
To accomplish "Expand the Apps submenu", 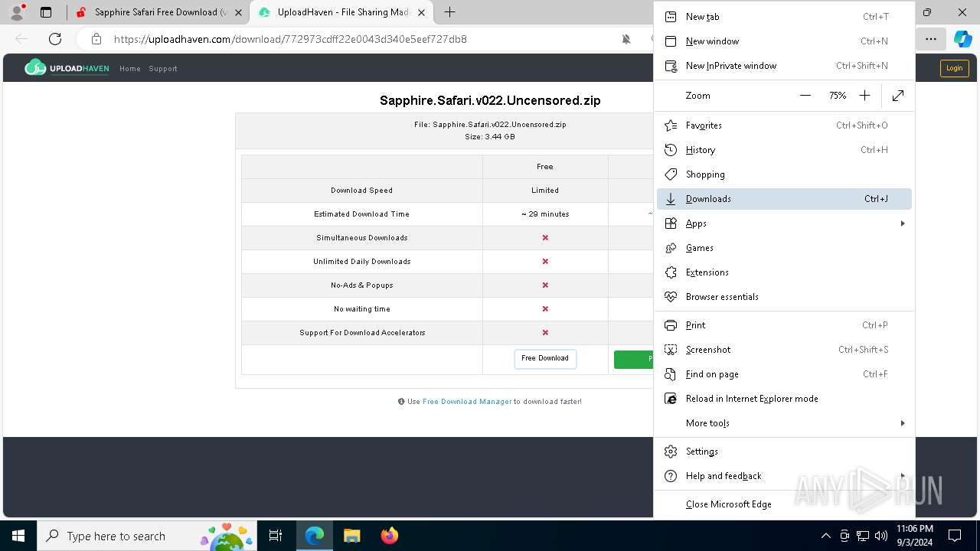I will coord(784,223).
